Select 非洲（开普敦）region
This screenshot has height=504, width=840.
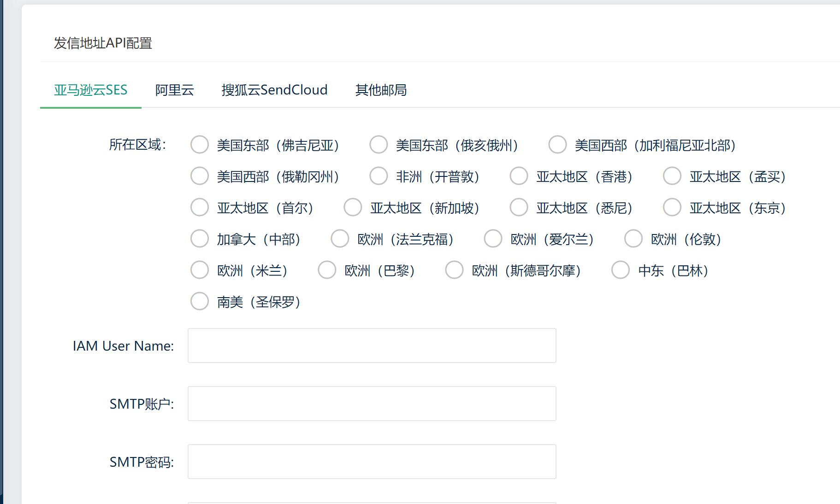pyautogui.click(x=379, y=176)
